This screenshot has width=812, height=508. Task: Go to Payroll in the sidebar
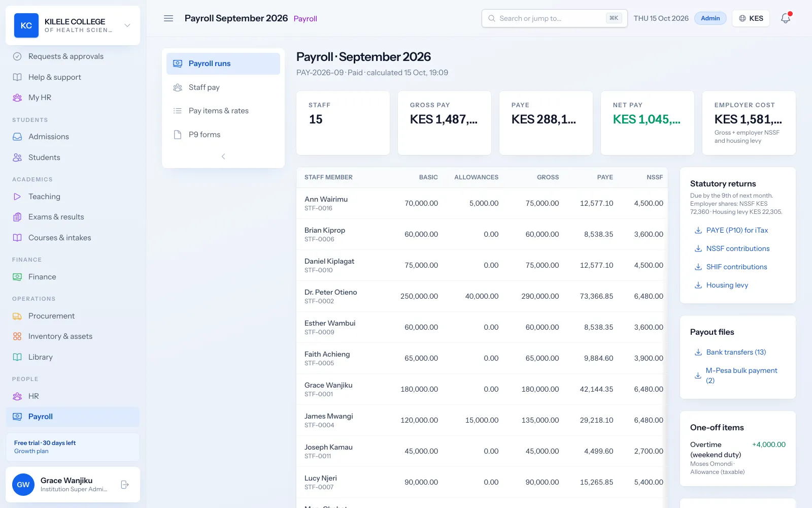(73, 417)
